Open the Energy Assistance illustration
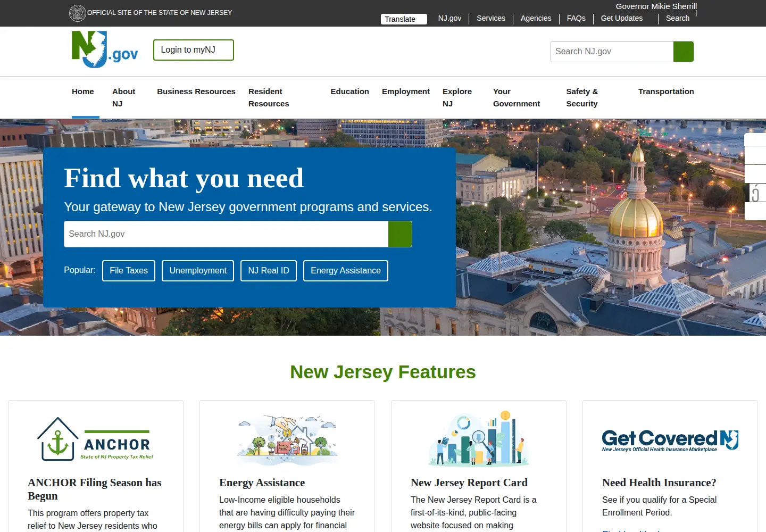 click(x=287, y=439)
